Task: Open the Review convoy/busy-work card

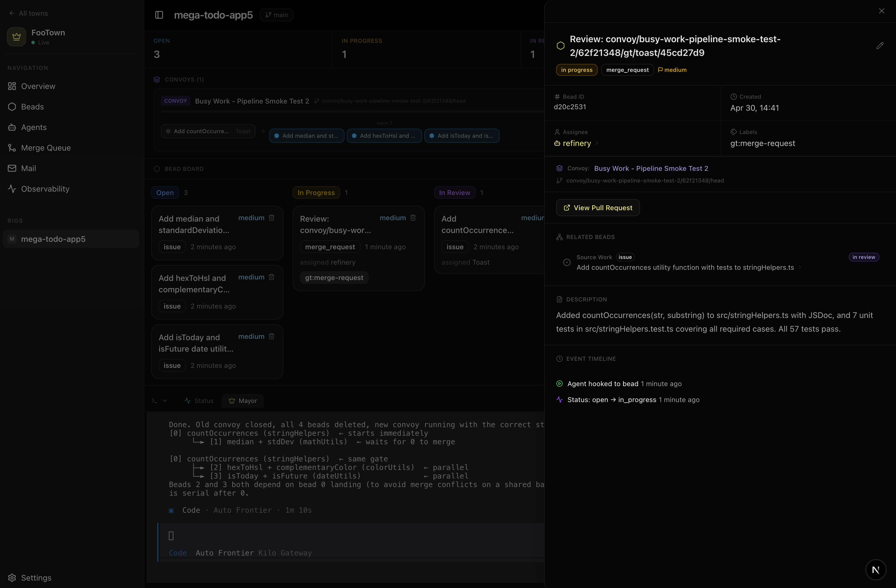Action: pos(358,248)
